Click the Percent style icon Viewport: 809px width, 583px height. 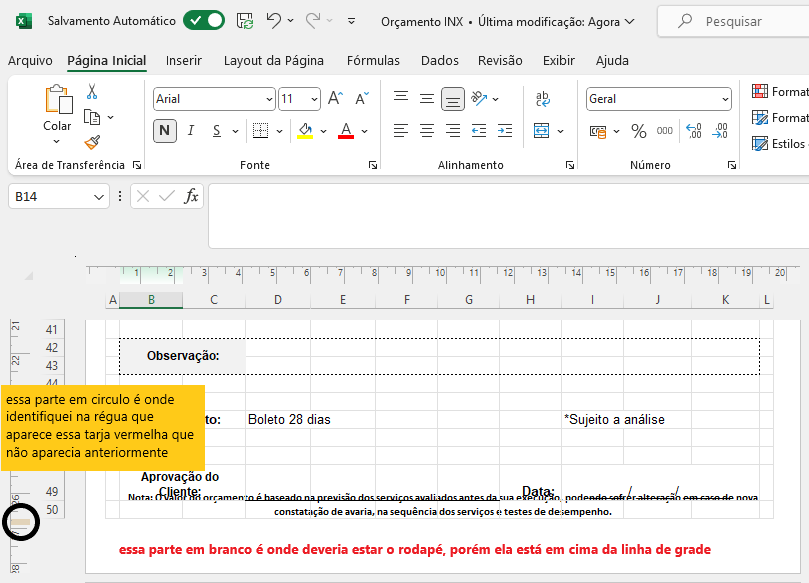[639, 131]
